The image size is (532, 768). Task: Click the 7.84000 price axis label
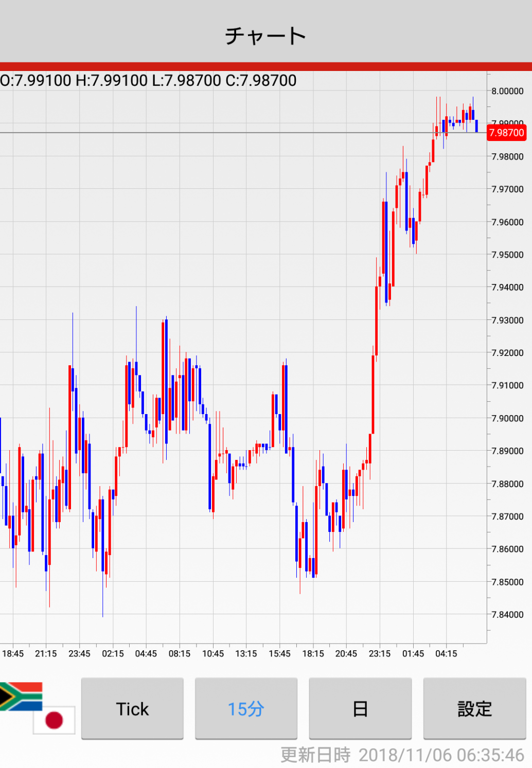click(x=507, y=614)
